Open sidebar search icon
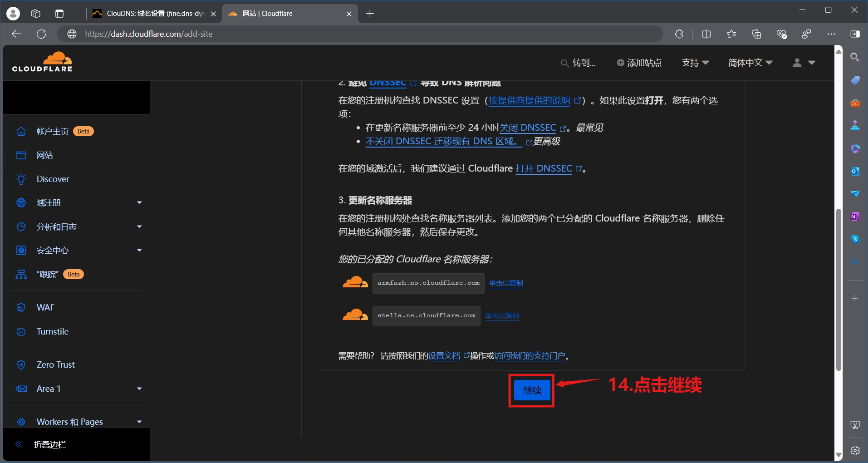 click(x=855, y=57)
